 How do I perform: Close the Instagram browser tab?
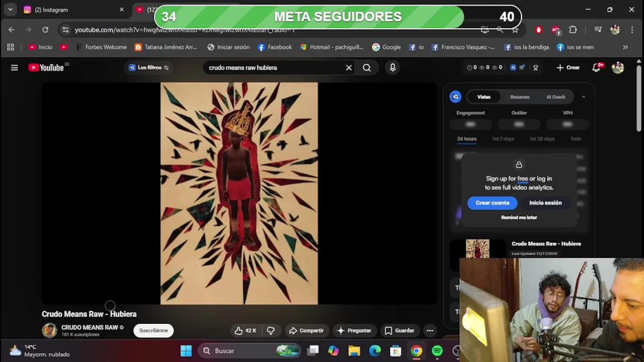121,10
